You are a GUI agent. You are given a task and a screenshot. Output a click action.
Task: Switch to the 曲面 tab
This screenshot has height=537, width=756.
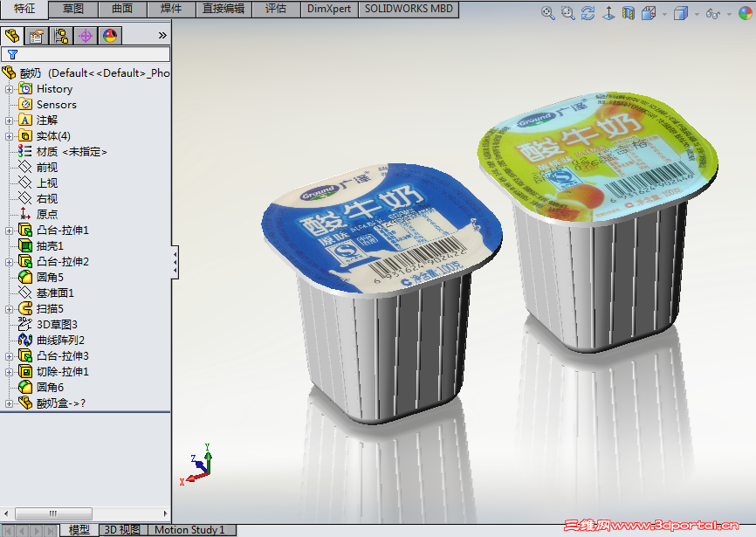point(122,9)
